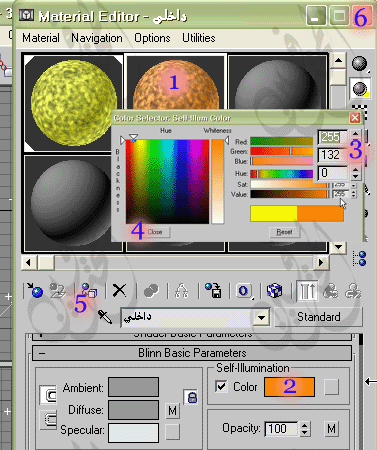Increase Opacity value with spinner arrows
Viewport: 377px width, 450px height.
(x=304, y=425)
